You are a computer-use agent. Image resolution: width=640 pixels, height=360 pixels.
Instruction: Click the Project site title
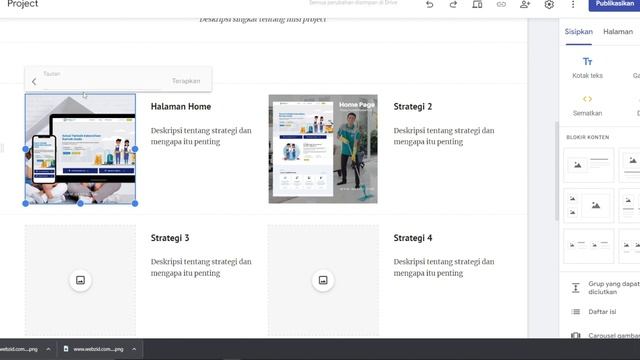23,4
